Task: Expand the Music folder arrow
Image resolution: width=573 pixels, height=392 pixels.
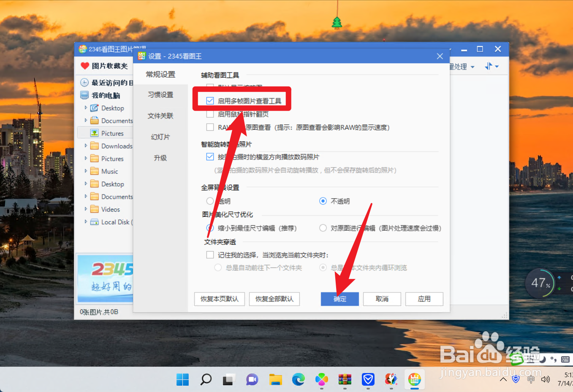Action: coord(86,171)
